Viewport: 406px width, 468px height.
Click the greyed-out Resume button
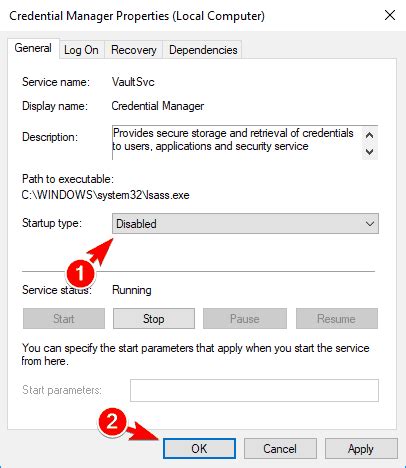pyautogui.click(x=337, y=319)
